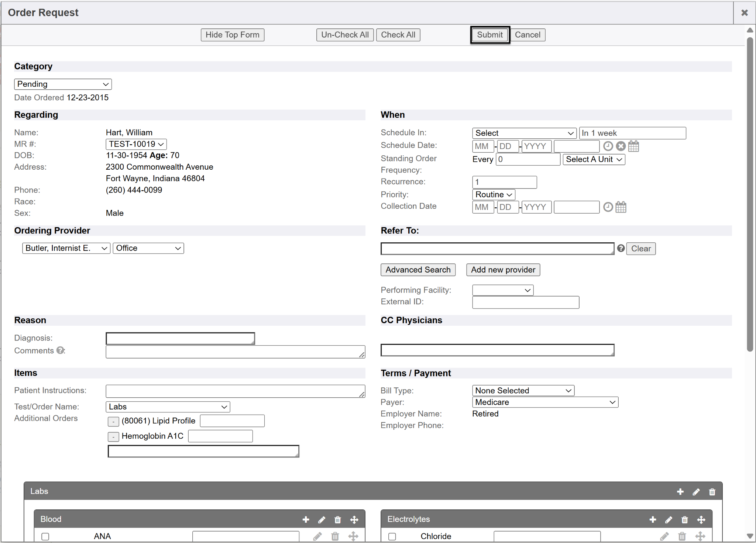
Task: Open the Category Pending dropdown
Action: (x=63, y=84)
